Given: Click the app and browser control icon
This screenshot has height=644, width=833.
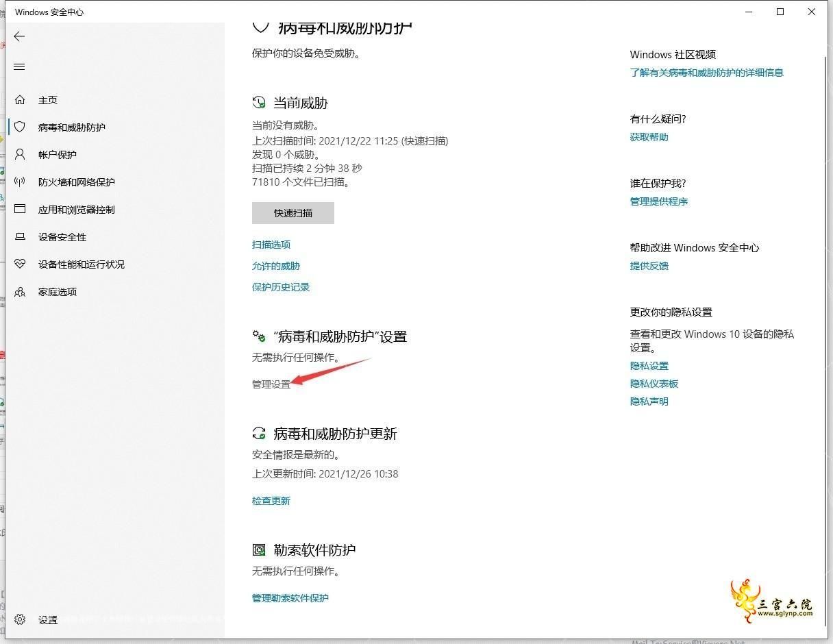Looking at the screenshot, I should 20,209.
